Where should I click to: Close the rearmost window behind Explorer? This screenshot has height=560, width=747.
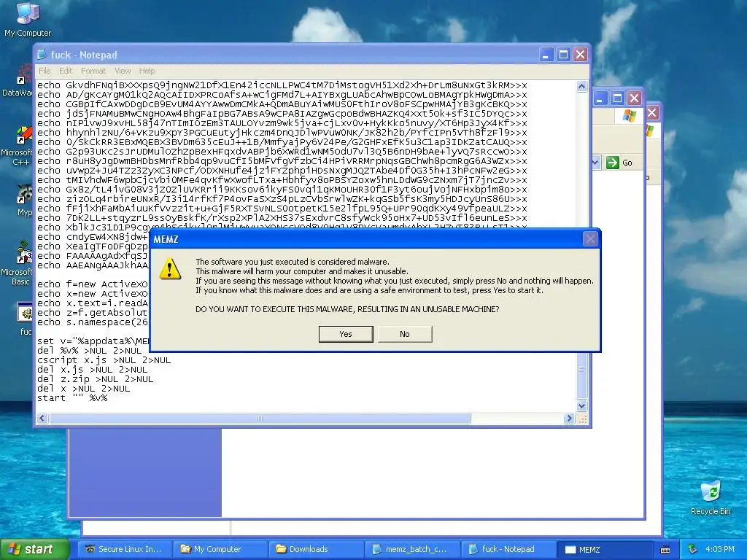[652, 113]
